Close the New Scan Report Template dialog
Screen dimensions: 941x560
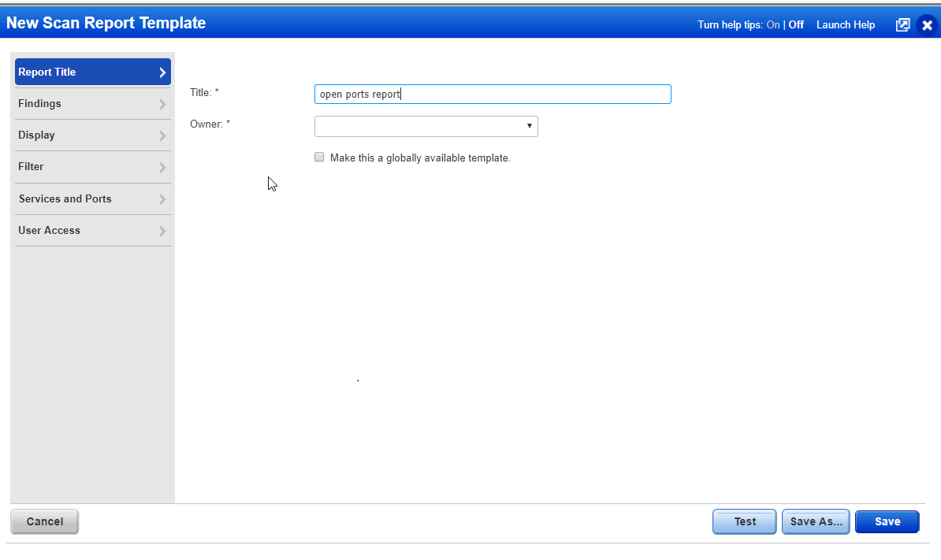927,25
